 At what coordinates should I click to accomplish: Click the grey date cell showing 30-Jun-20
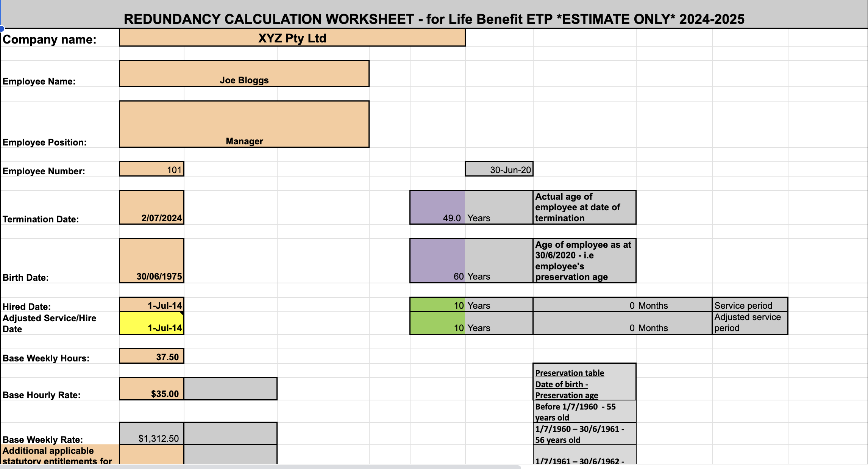(x=498, y=169)
